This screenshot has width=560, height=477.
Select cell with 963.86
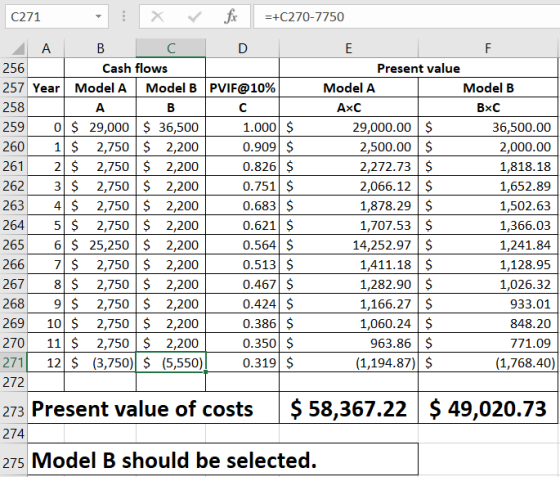point(349,343)
